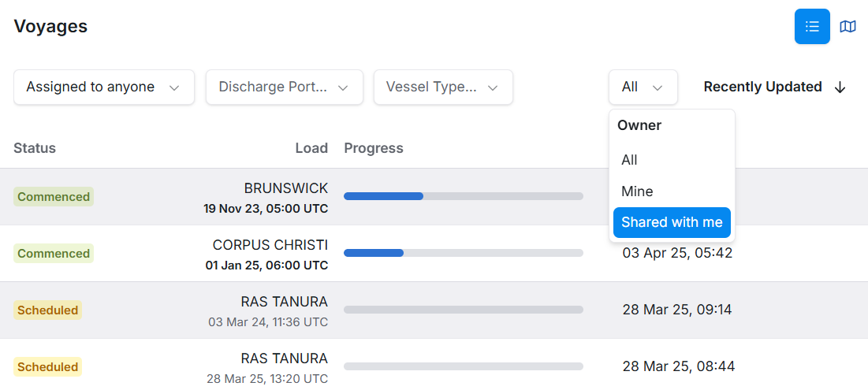This screenshot has width=868, height=390.
Task: Switch to list view icon
Action: 812,27
